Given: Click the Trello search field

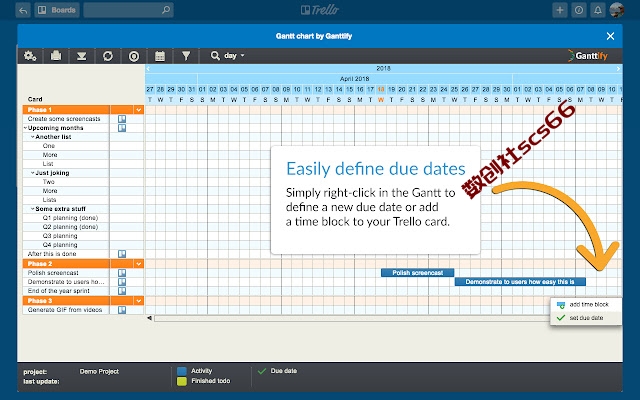Looking at the screenshot, I should click(x=128, y=10).
